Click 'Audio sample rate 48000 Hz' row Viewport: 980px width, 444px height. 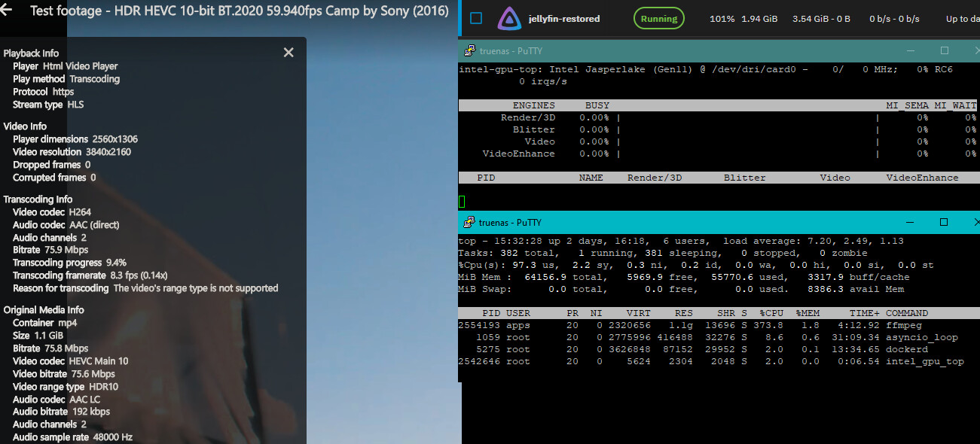point(73,437)
